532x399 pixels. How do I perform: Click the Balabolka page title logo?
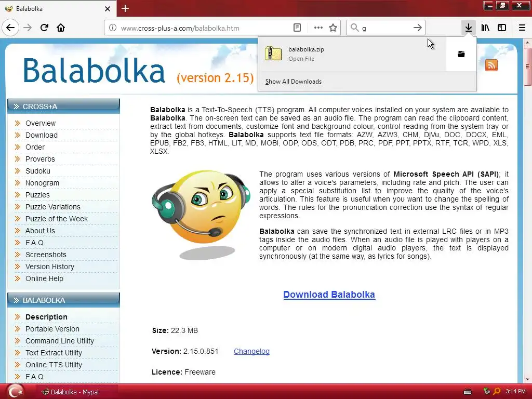pyautogui.click(x=94, y=71)
